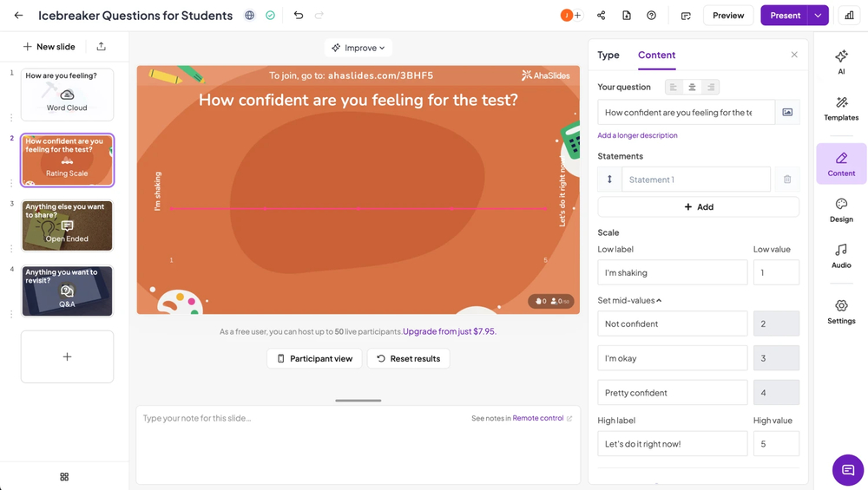Collapse the Set mid-values section
The image size is (868, 490).
click(x=630, y=300)
